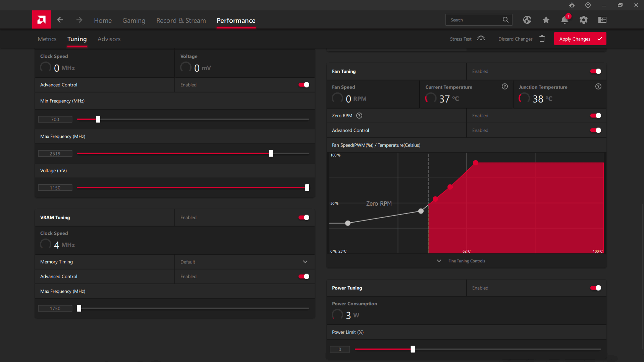
Task: Click the Discard Changes trash icon
Action: [x=542, y=39]
